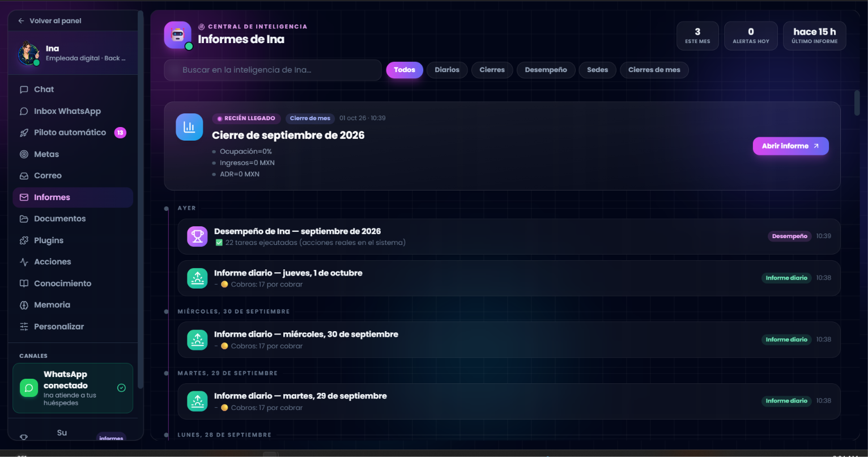Click trophy icon of Desempeño de Ina report
The image size is (868, 457).
point(197,236)
